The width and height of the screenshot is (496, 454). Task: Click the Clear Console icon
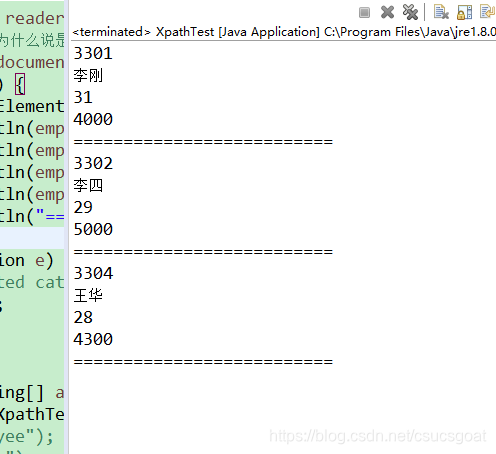click(x=441, y=12)
